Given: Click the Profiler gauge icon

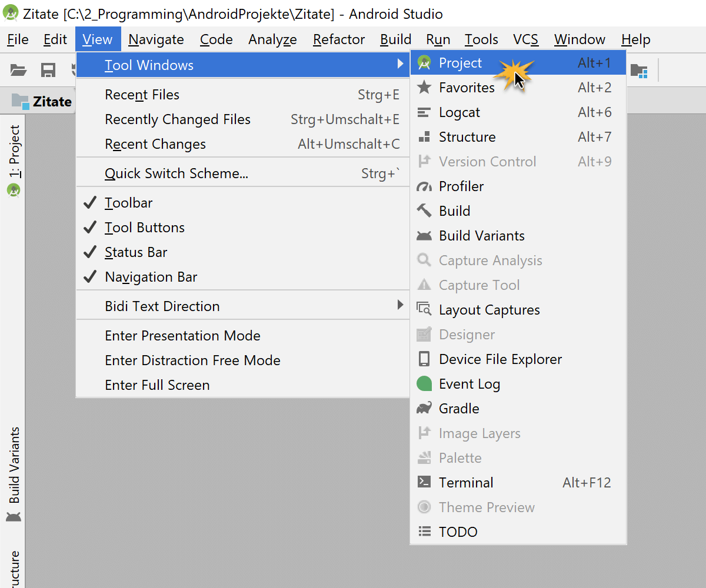Looking at the screenshot, I should pos(424,186).
